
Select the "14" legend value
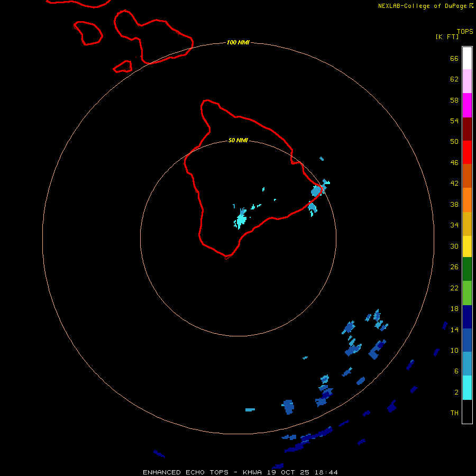[454, 329]
